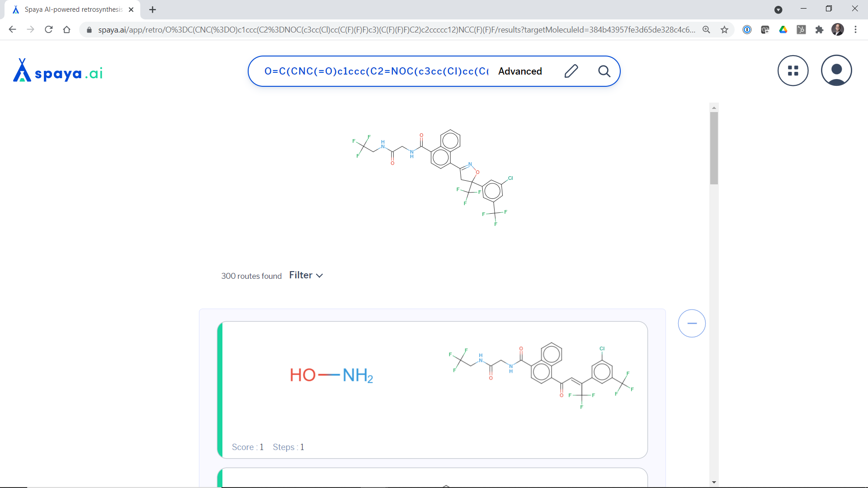Click the Chrome zoom magnifier icon
Viewport: 868px width, 488px height.
click(706, 30)
